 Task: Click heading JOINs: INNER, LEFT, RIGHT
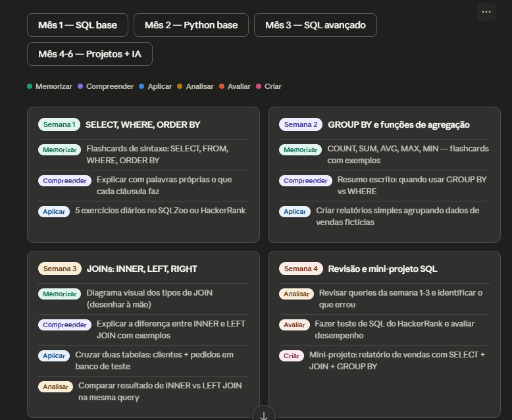[141, 269]
